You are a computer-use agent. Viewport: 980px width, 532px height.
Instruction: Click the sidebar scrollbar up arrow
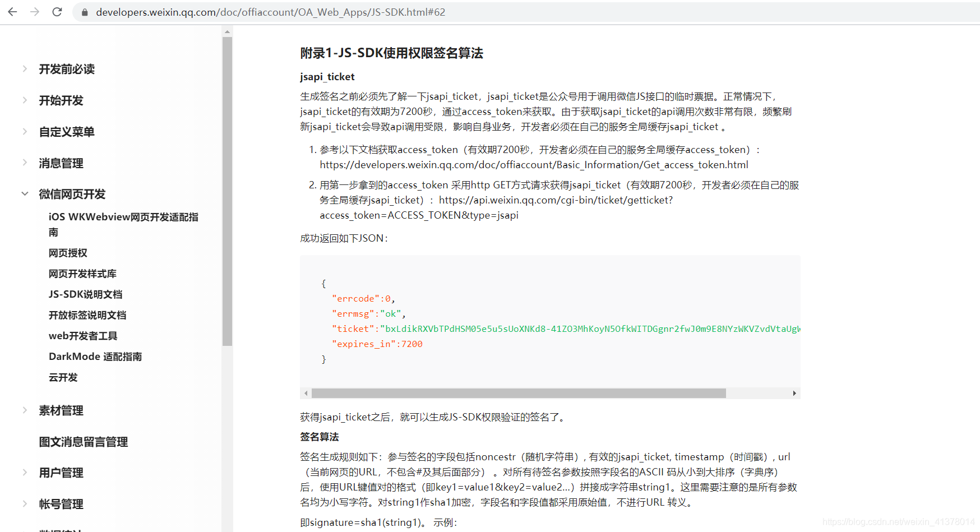point(227,31)
